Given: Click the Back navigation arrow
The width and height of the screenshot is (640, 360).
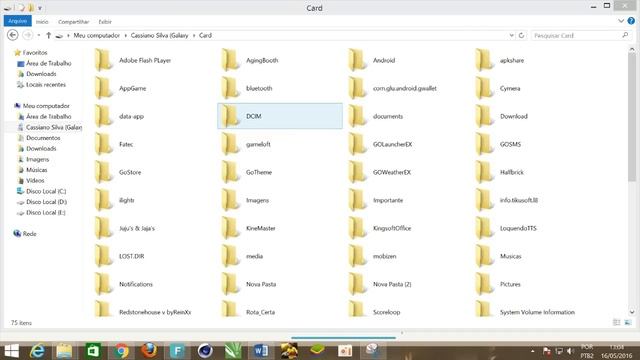Looking at the screenshot, I should click(13, 36).
